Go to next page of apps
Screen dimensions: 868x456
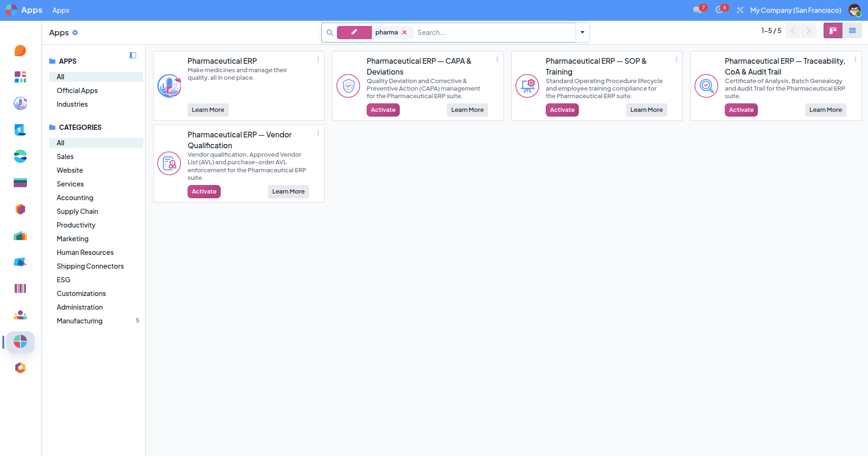[x=808, y=31]
